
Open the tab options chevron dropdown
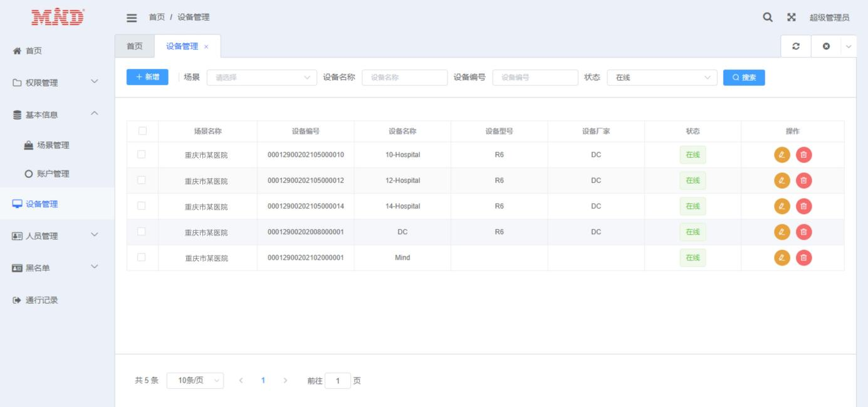click(x=849, y=46)
